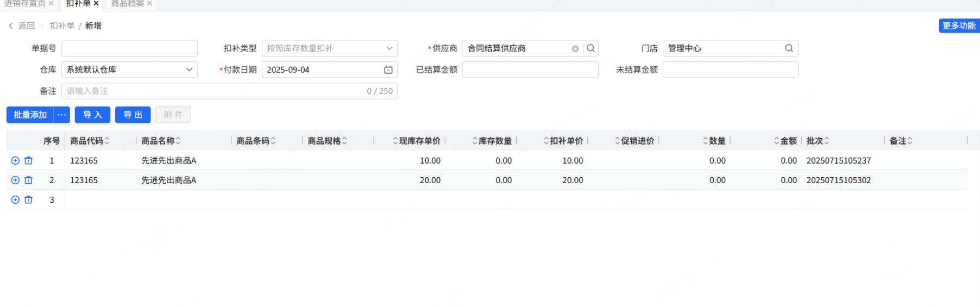This screenshot has width=980, height=307.
Task: Close the 扣补单 tab
Action: tap(96, 3)
